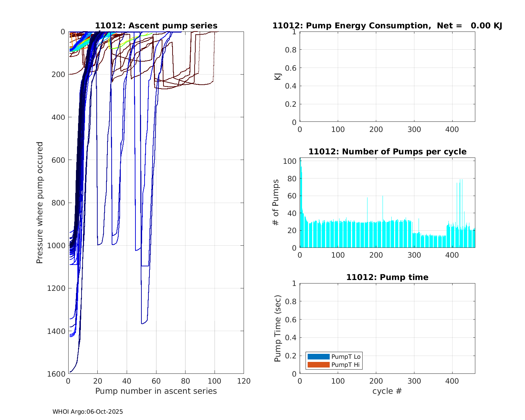
Task: Select the 'Pressure where pump occured' axis label
Action: [40, 203]
